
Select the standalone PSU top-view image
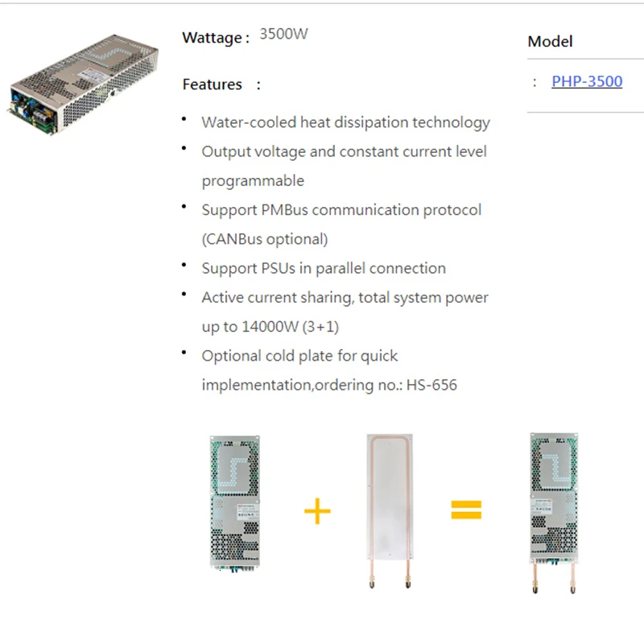click(x=235, y=504)
